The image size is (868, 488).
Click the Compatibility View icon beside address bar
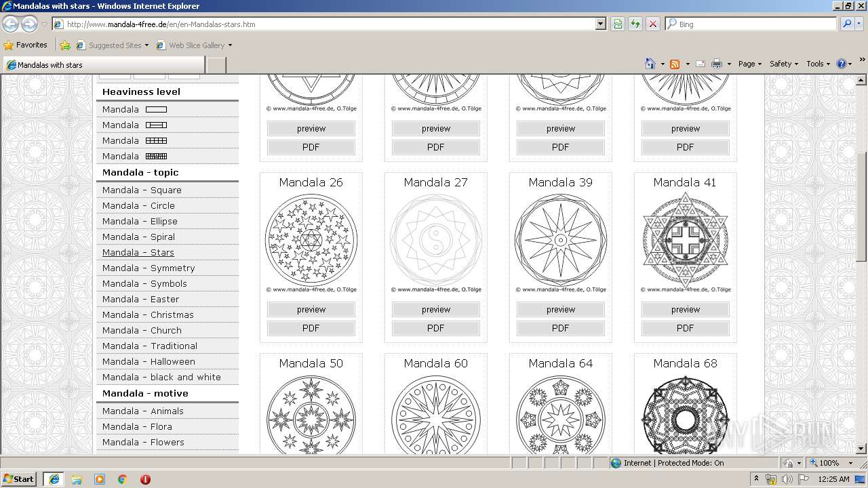[x=618, y=24]
